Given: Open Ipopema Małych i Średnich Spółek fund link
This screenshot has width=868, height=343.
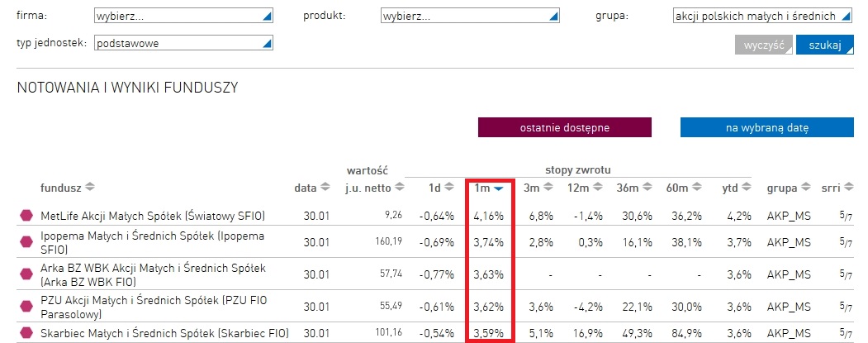Looking at the screenshot, I should pyautogui.click(x=152, y=242).
